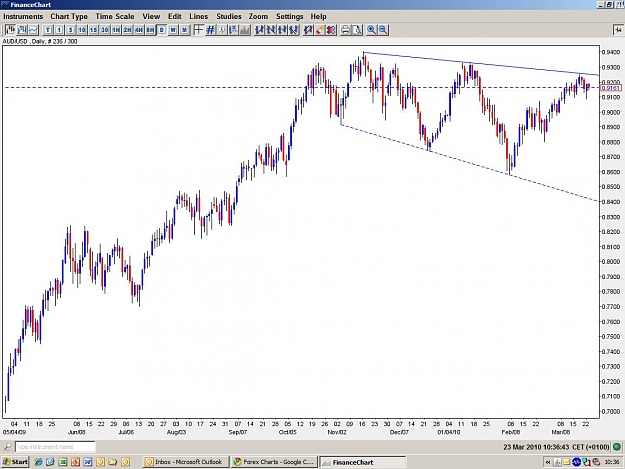Switch to 4H time scale
Image resolution: width=625 pixels, height=469 pixels.
138,30
